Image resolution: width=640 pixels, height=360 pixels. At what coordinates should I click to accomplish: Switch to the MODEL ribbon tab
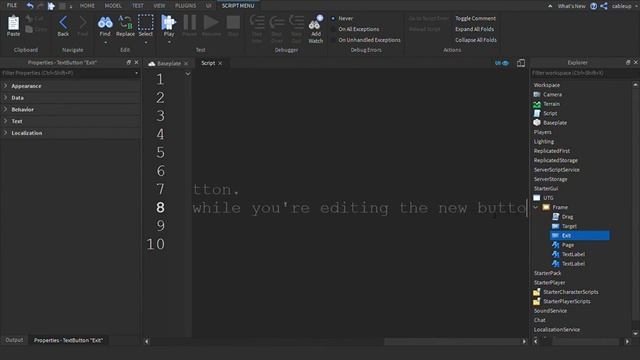[x=113, y=6]
